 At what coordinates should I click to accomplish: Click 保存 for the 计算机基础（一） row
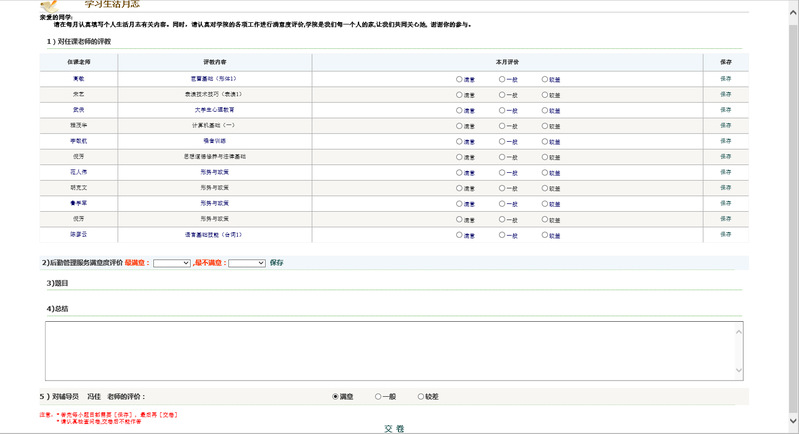[726, 126]
